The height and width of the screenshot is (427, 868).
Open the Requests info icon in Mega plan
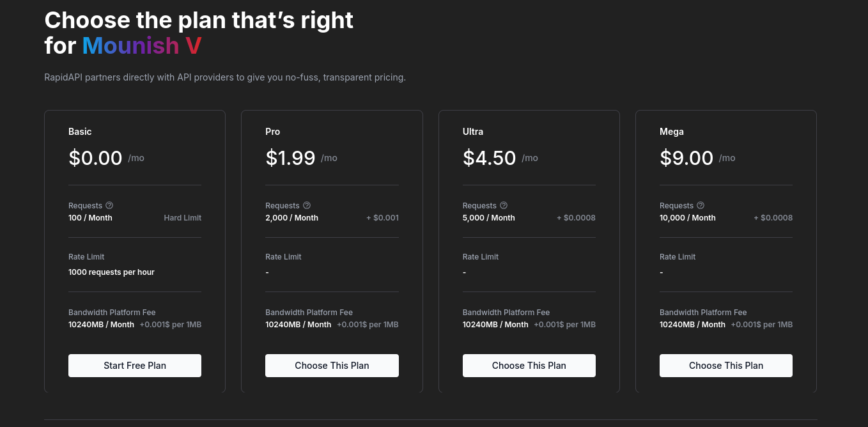click(701, 206)
